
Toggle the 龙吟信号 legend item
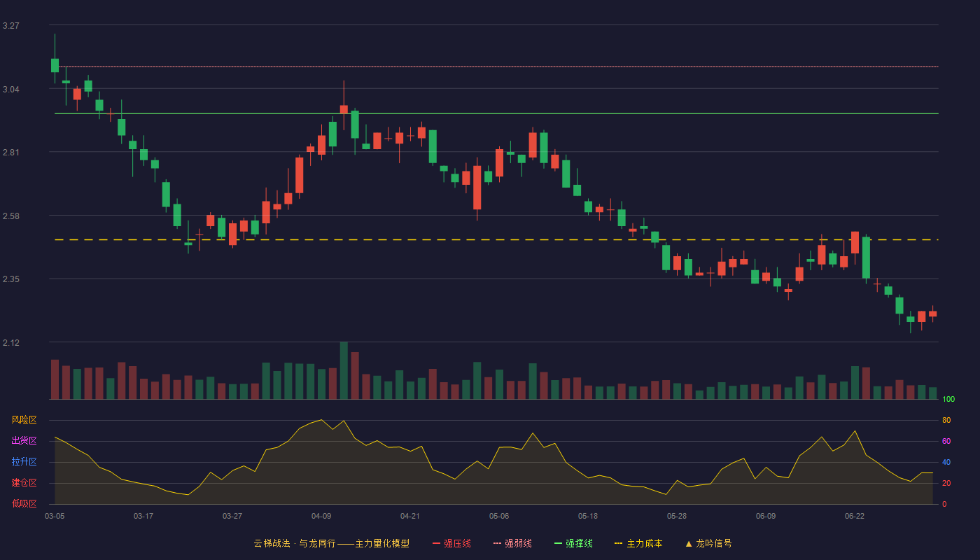(x=708, y=543)
